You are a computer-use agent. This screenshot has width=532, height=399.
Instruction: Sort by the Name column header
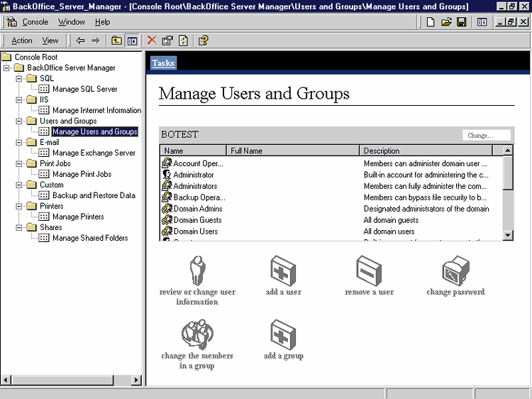click(x=193, y=151)
